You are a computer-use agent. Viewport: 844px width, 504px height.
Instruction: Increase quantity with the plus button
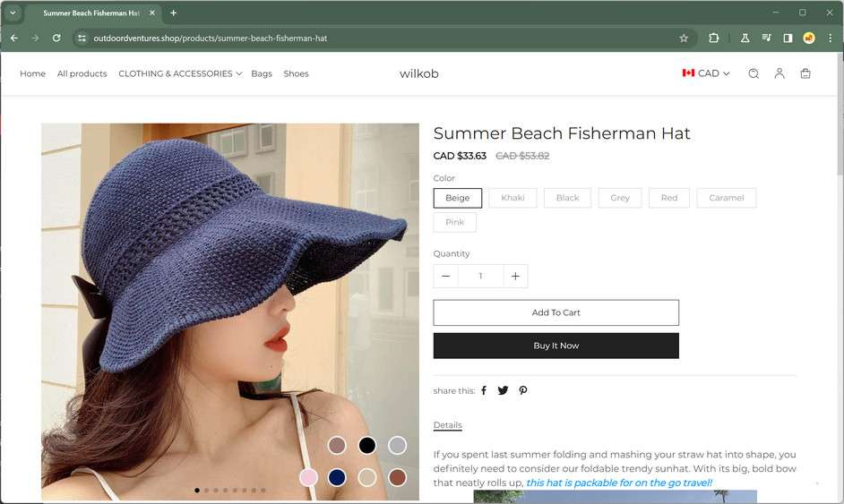tap(515, 276)
